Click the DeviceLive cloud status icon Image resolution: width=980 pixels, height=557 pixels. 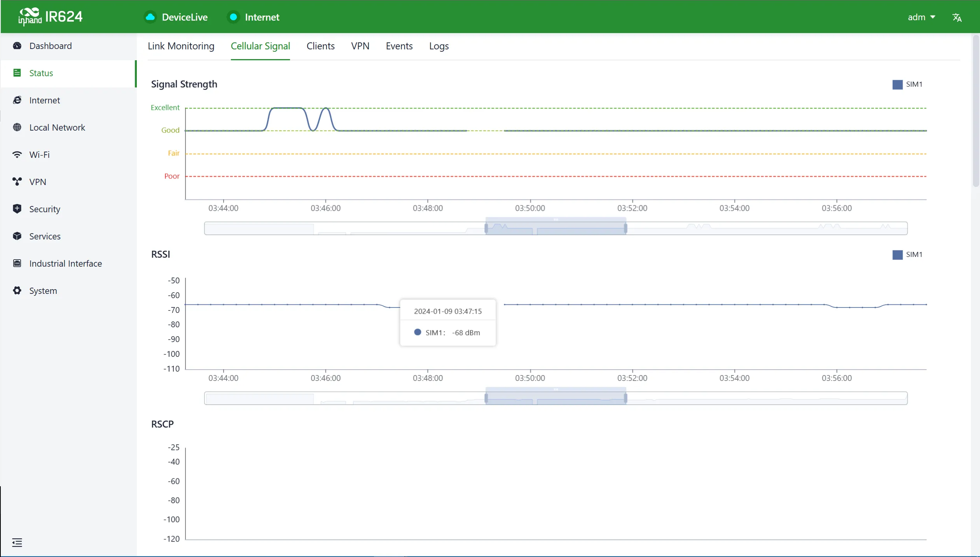(x=150, y=17)
